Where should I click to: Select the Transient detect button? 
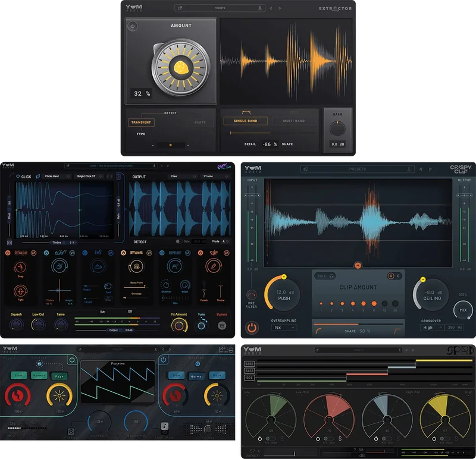(141, 122)
